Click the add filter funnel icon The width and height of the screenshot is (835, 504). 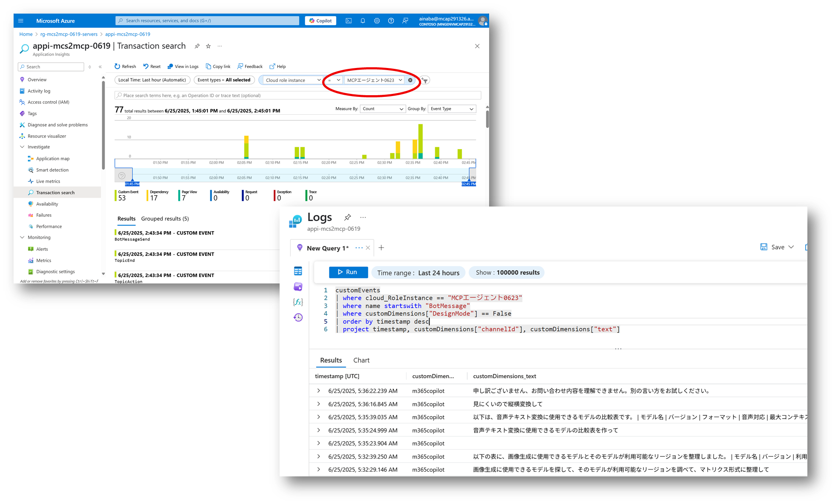(425, 80)
